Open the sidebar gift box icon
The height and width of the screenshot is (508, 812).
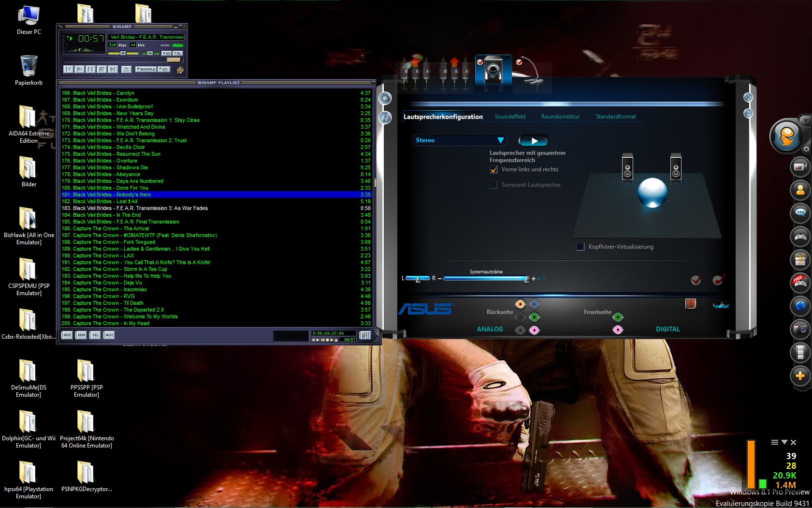[x=800, y=260]
